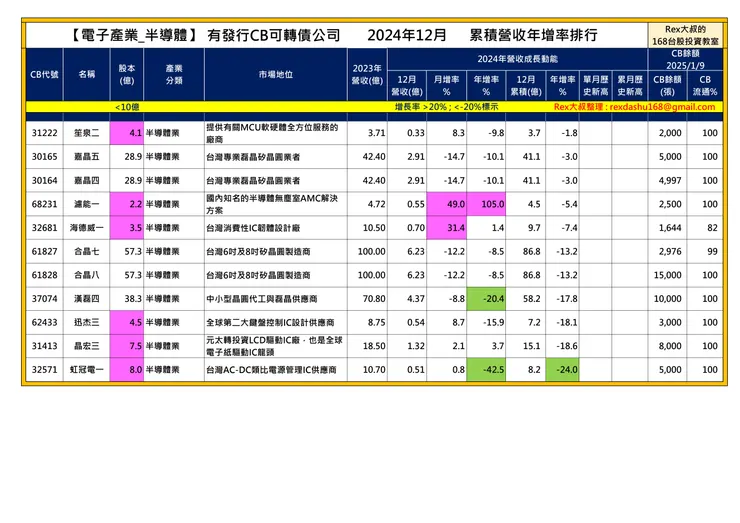Click the 'CB餘額(張)' column header
This screenshot has height=523, width=740.
667,85
